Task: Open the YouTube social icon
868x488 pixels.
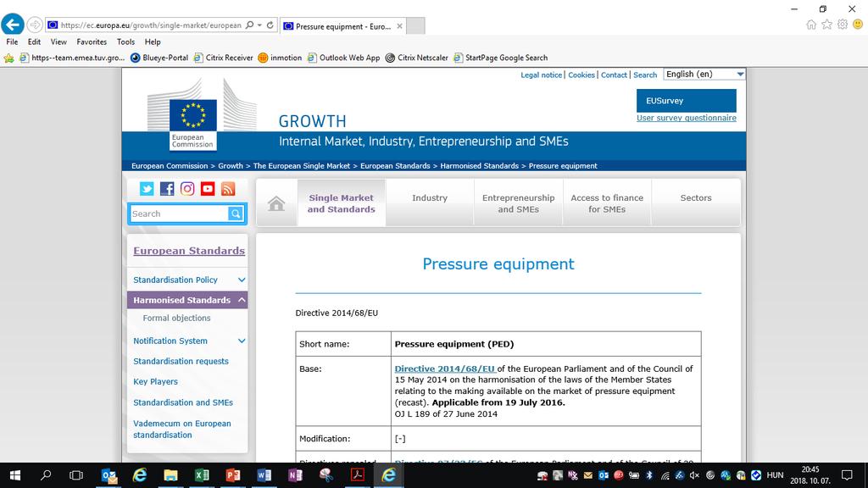Action: [x=208, y=189]
